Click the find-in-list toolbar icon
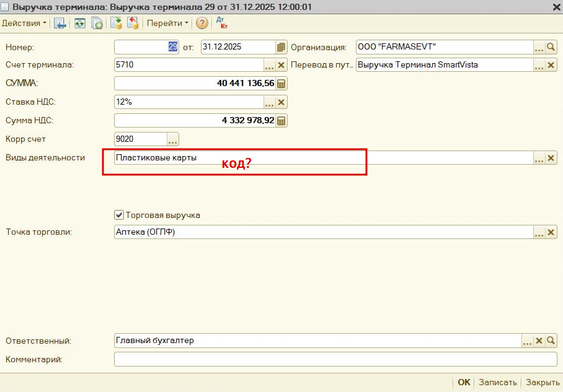This screenshot has height=392, width=563. tap(60, 24)
